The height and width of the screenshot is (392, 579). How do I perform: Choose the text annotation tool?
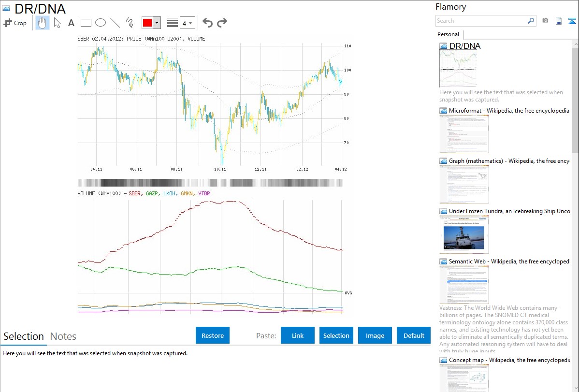(71, 23)
